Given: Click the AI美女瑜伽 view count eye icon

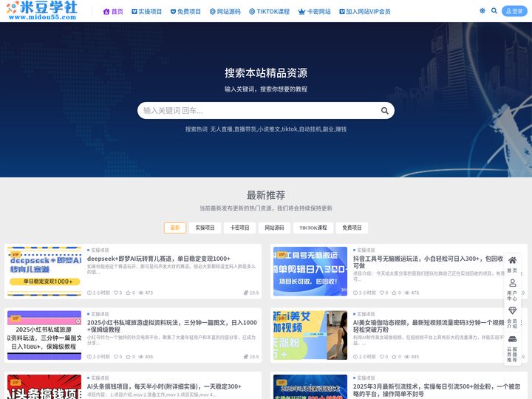Looking at the screenshot, I should coord(407,357).
